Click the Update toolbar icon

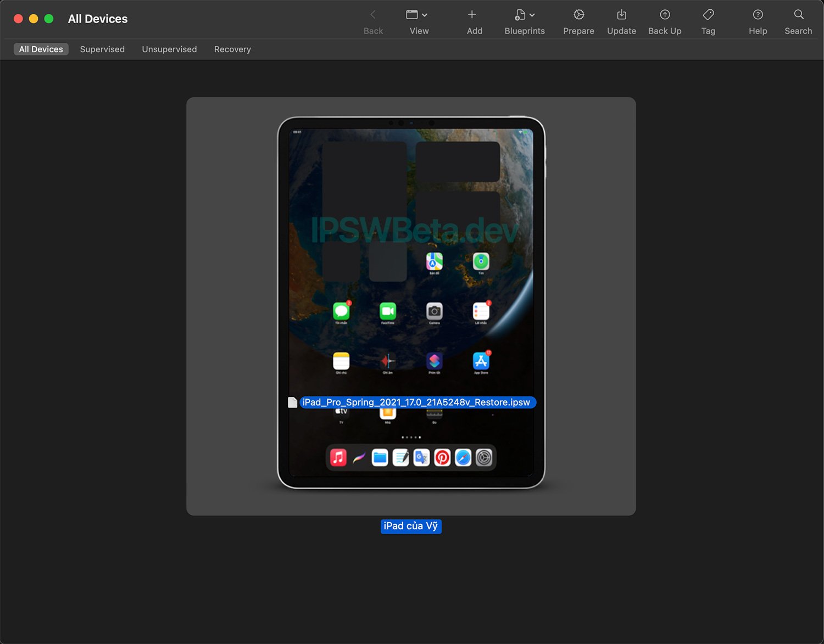pos(621,15)
